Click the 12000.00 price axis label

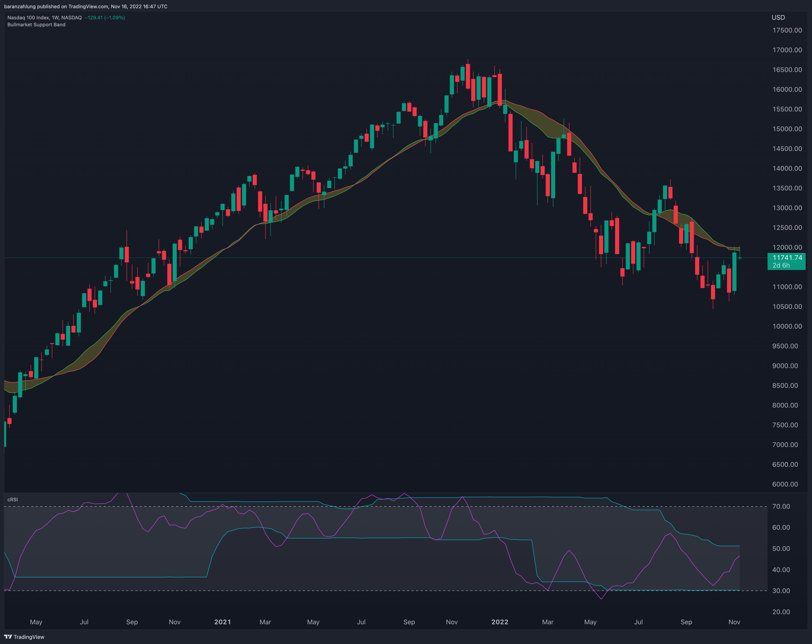click(787, 247)
